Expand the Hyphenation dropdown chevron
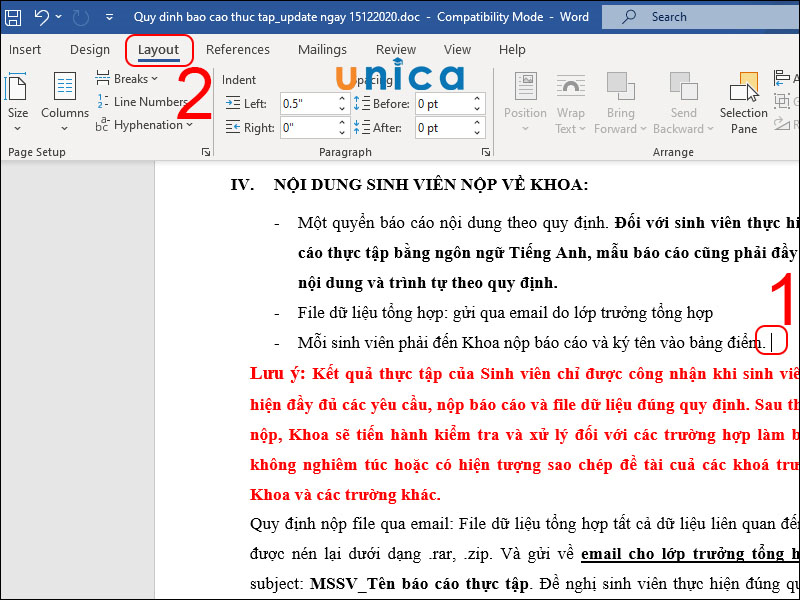The width and height of the screenshot is (800, 600). tap(189, 124)
